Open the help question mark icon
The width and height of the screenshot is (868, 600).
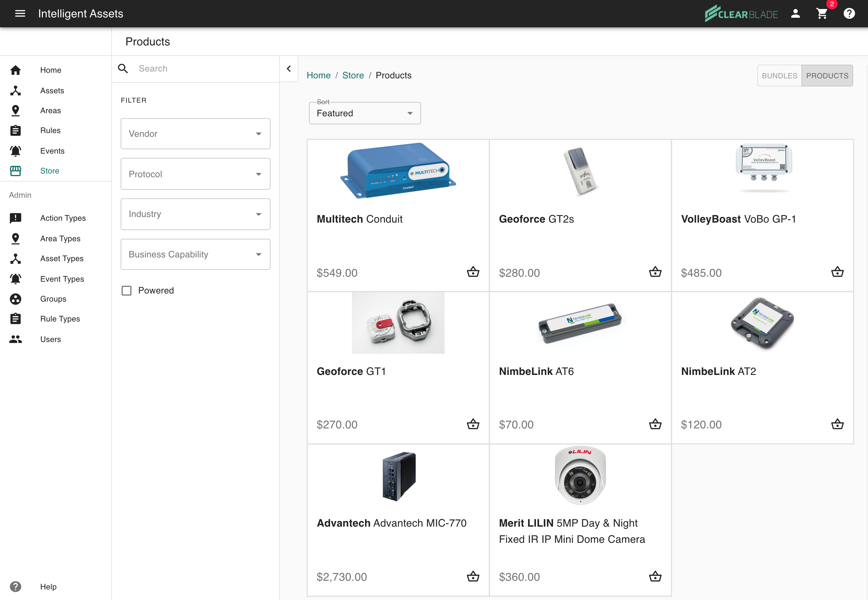click(849, 14)
